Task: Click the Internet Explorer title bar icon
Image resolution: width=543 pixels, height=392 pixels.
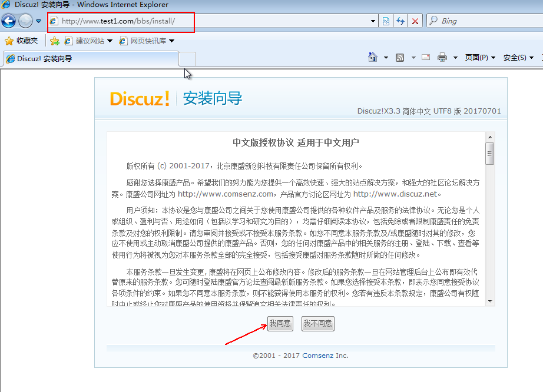Action: (x=6, y=5)
